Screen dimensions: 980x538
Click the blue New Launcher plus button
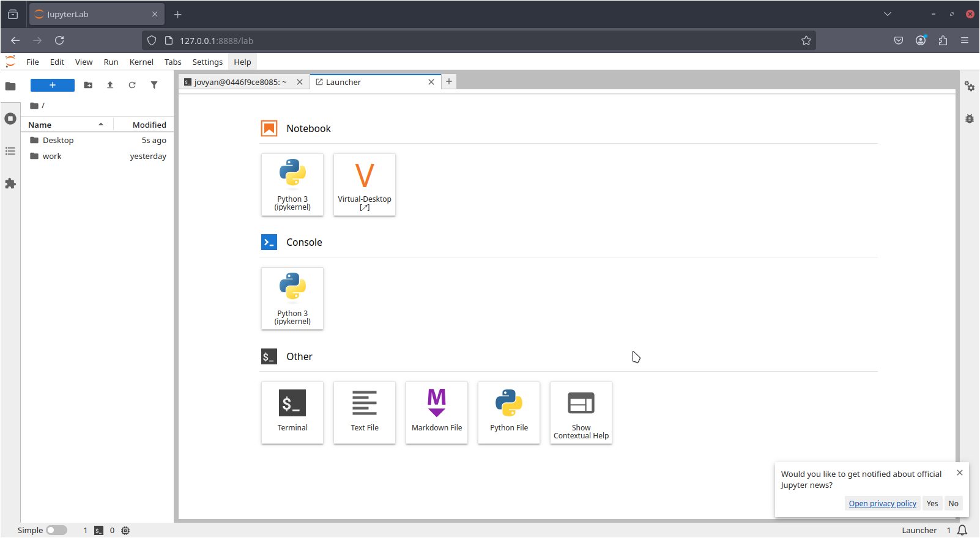pyautogui.click(x=53, y=85)
